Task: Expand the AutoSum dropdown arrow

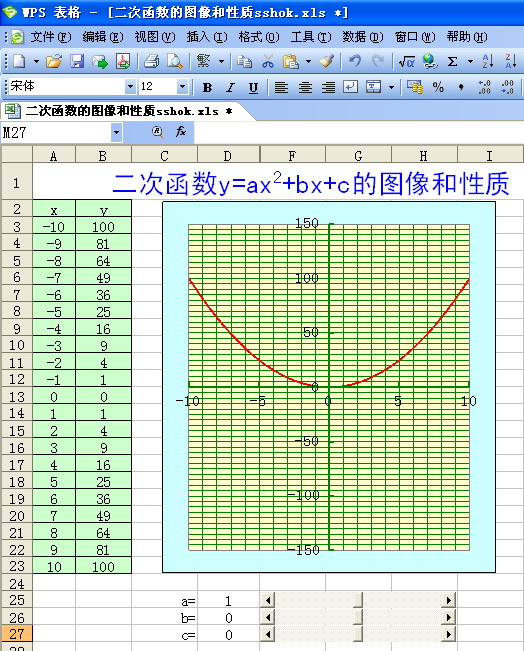Action: pyautogui.click(x=470, y=61)
